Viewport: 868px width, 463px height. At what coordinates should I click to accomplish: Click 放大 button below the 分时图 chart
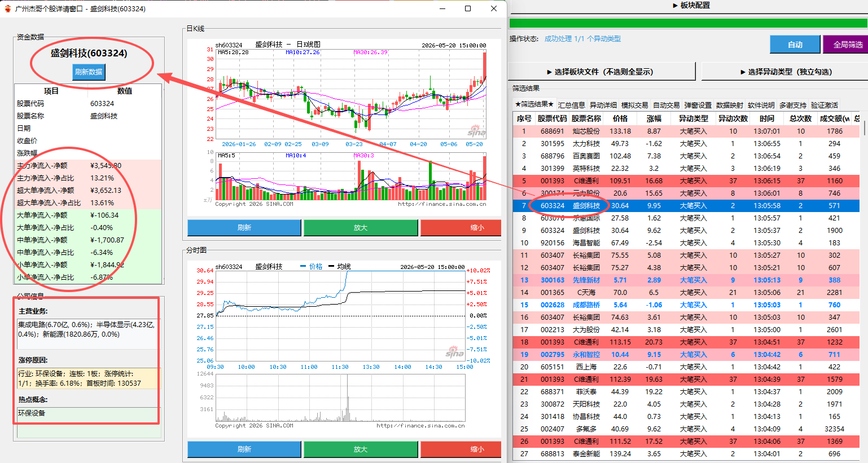361,449
